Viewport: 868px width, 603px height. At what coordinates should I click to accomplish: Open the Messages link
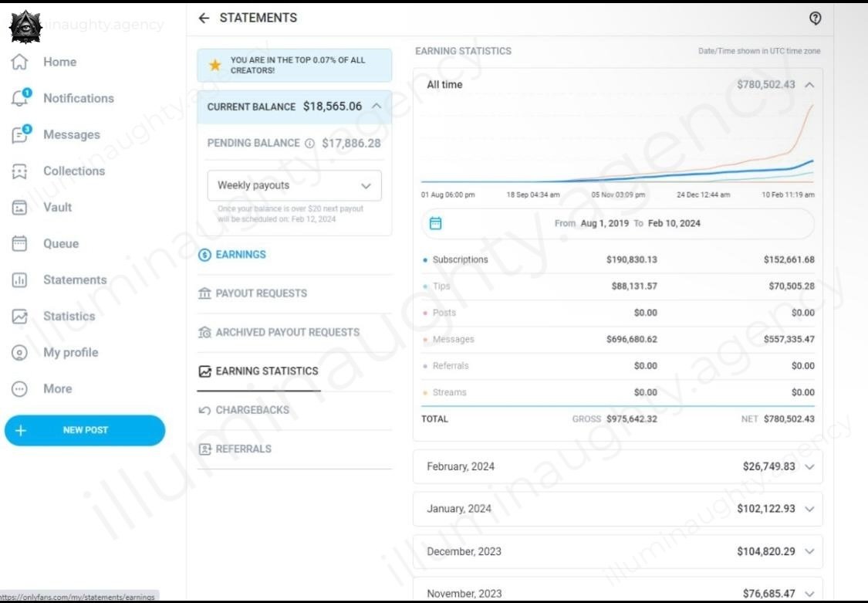[x=72, y=134]
